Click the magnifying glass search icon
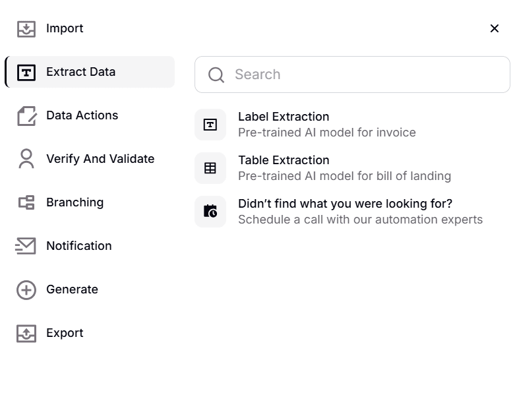This screenshot has width=515, height=420. tap(216, 75)
